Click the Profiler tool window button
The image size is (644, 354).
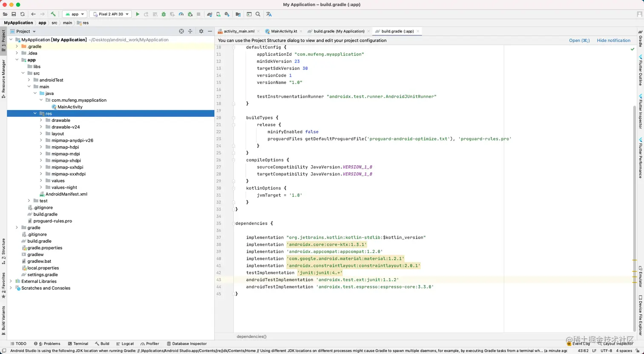pos(149,343)
